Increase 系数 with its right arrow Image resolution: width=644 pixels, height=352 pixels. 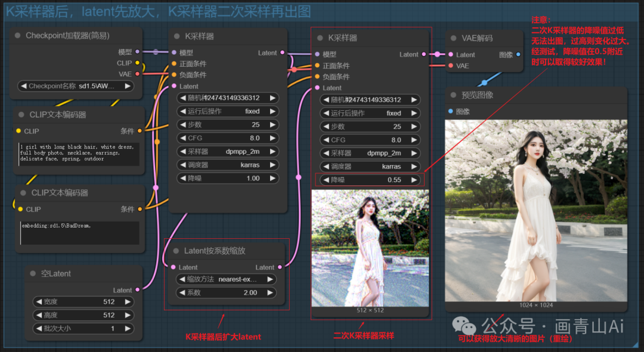tap(270, 292)
